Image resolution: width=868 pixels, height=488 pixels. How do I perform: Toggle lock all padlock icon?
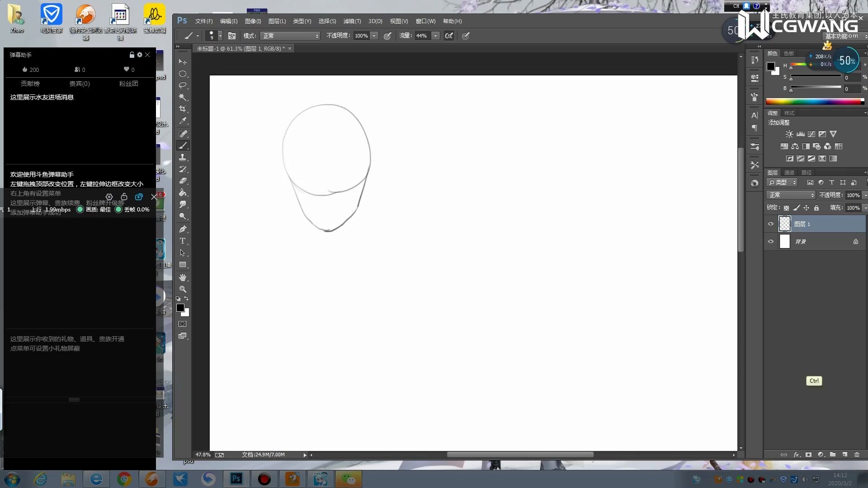pyautogui.click(x=816, y=208)
